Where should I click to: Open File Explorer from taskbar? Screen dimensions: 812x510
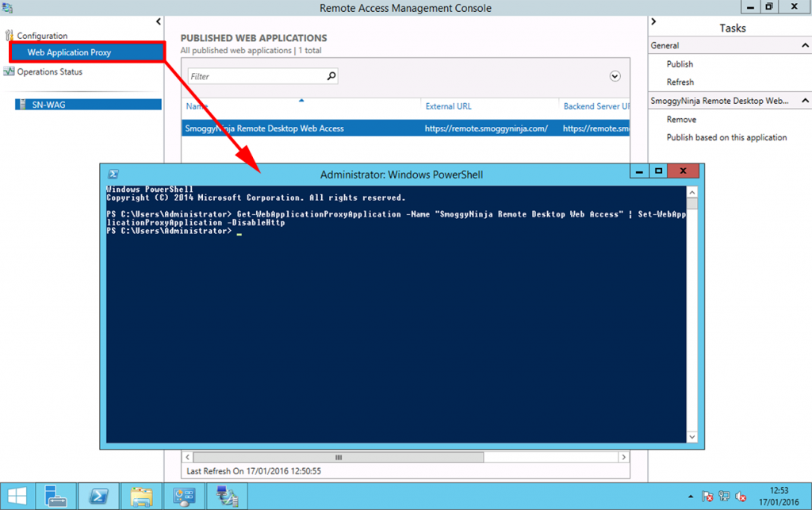(x=141, y=497)
